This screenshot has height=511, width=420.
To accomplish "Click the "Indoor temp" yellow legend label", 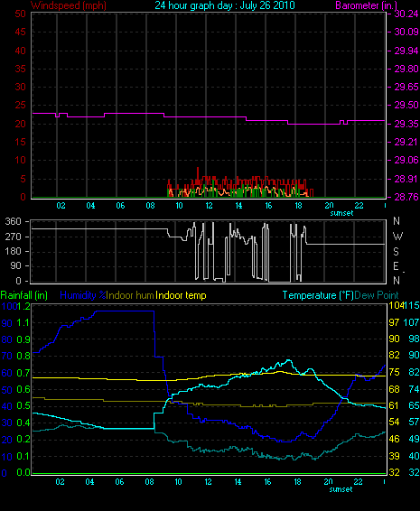I will (x=181, y=295).
